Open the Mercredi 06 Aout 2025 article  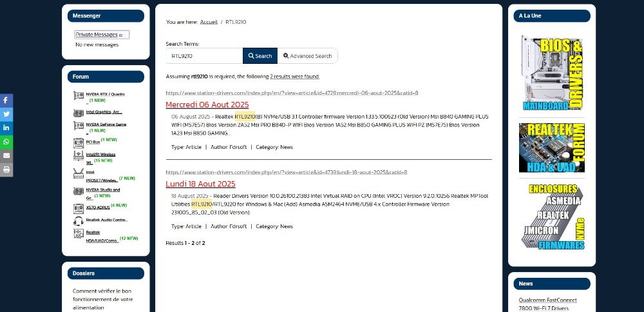(x=207, y=104)
